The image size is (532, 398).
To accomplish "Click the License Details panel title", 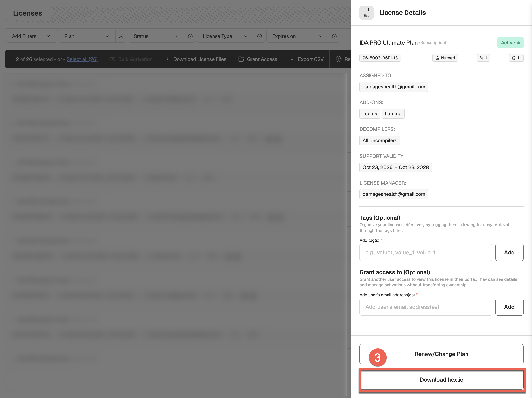I will pyautogui.click(x=402, y=13).
